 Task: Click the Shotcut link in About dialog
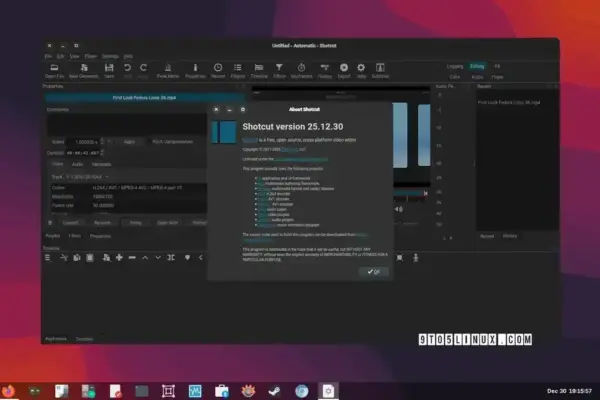coord(250,140)
